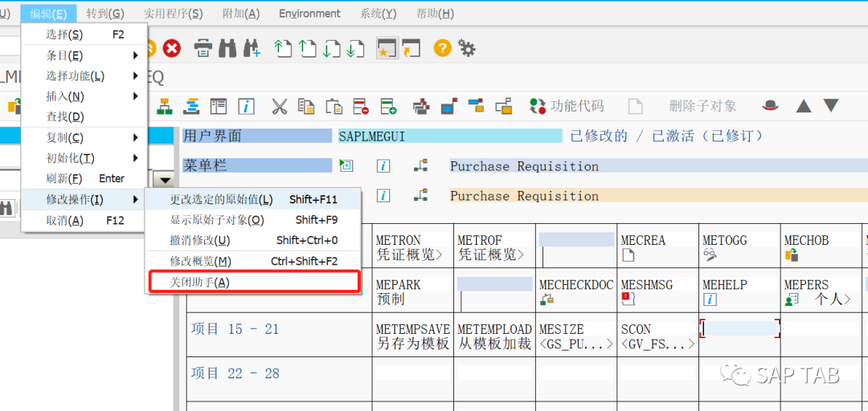The width and height of the screenshot is (868, 411).
Task: Choose 刷新(F) Enter menu entry
Action: coord(84,179)
